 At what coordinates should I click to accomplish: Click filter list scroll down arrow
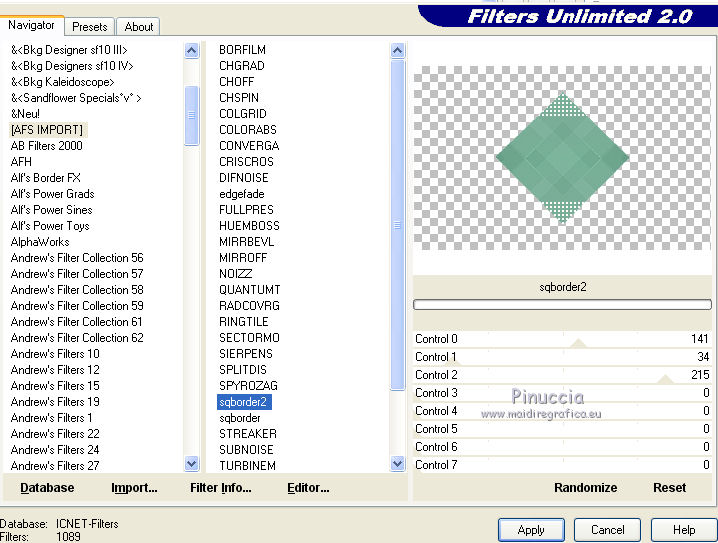click(x=397, y=464)
